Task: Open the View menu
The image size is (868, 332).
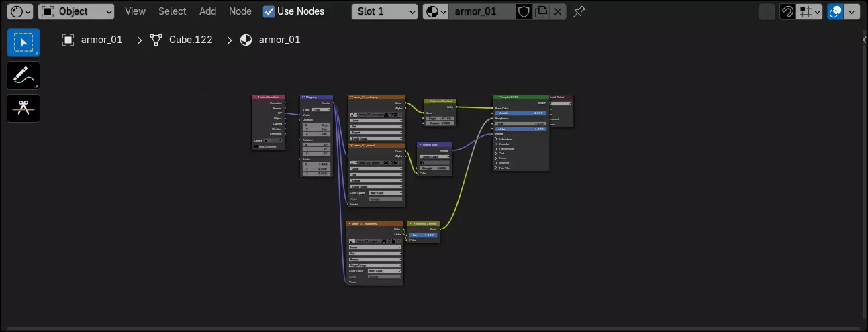Action: click(x=135, y=11)
